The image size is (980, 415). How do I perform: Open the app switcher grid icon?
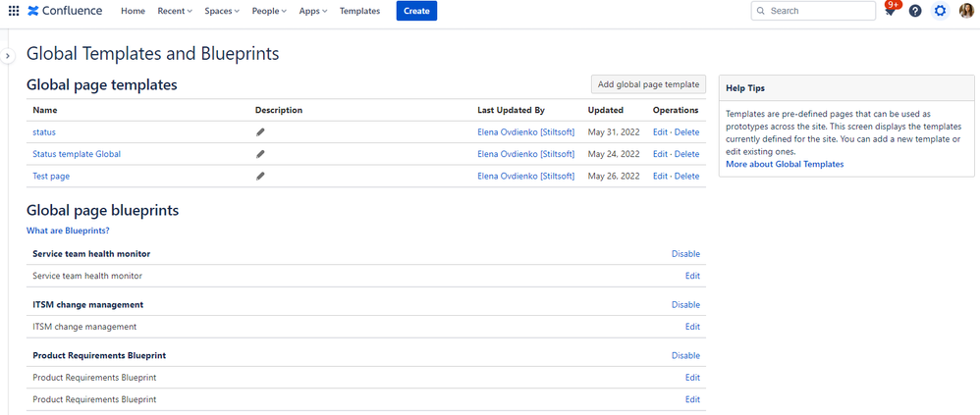[14, 11]
